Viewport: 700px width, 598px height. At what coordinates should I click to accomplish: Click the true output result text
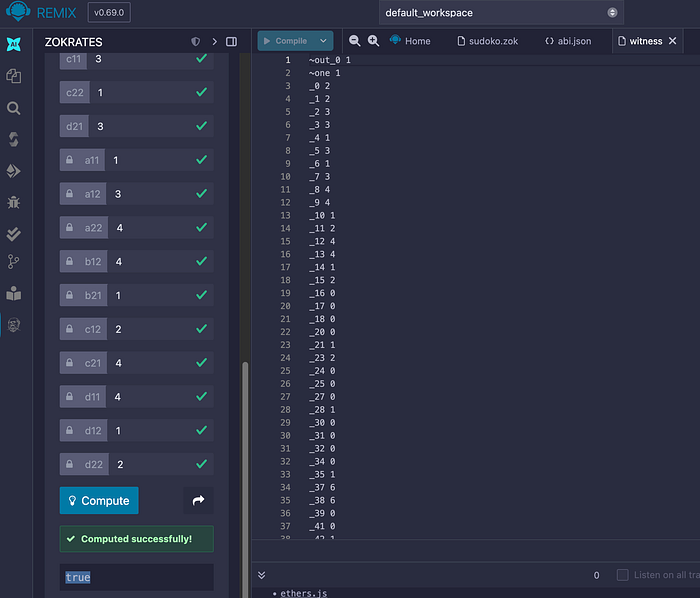coord(78,577)
